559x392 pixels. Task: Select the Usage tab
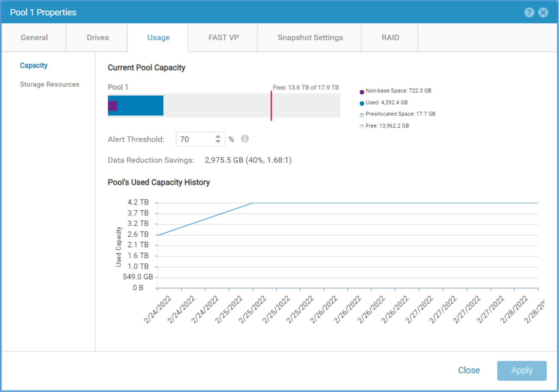[158, 37]
